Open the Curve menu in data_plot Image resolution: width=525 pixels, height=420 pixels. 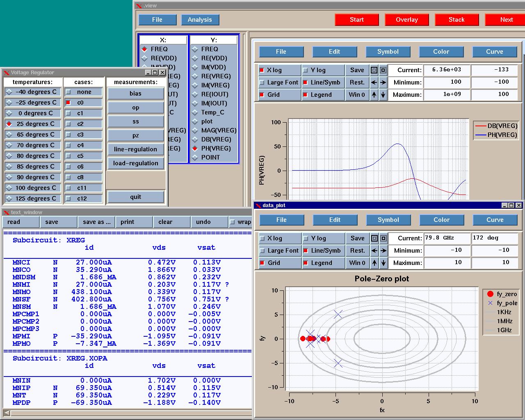(495, 220)
